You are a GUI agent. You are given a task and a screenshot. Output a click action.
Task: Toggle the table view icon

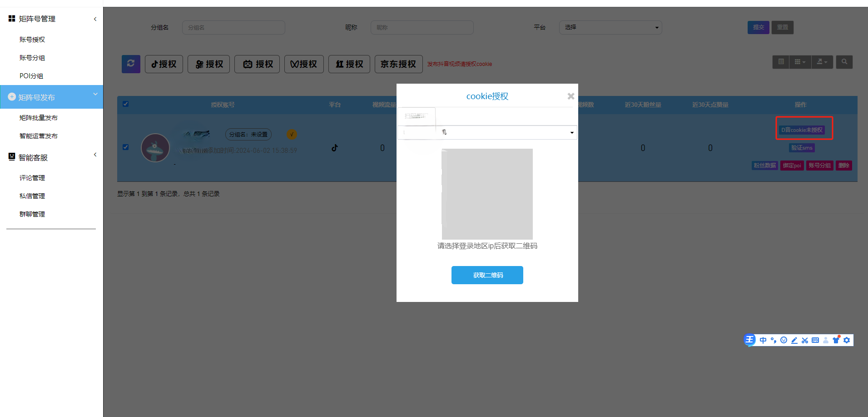[781, 62]
